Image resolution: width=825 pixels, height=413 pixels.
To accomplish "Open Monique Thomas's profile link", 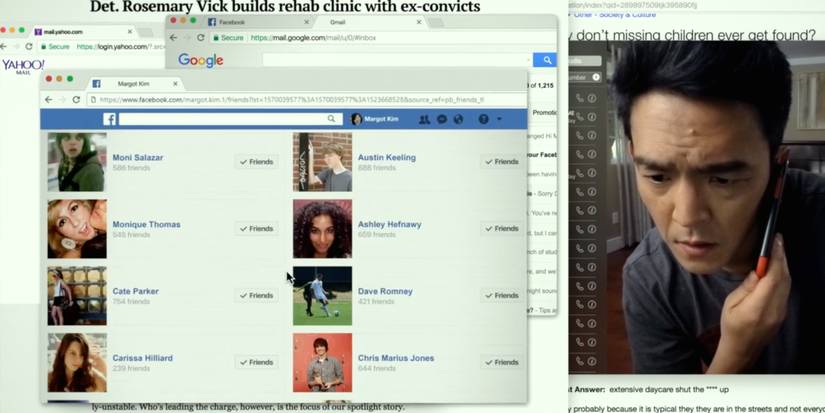I will click(147, 224).
